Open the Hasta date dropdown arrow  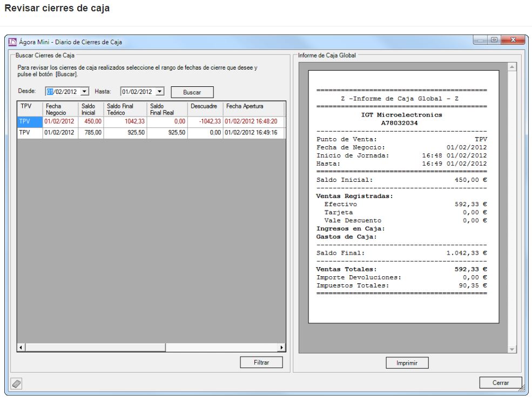click(x=160, y=92)
